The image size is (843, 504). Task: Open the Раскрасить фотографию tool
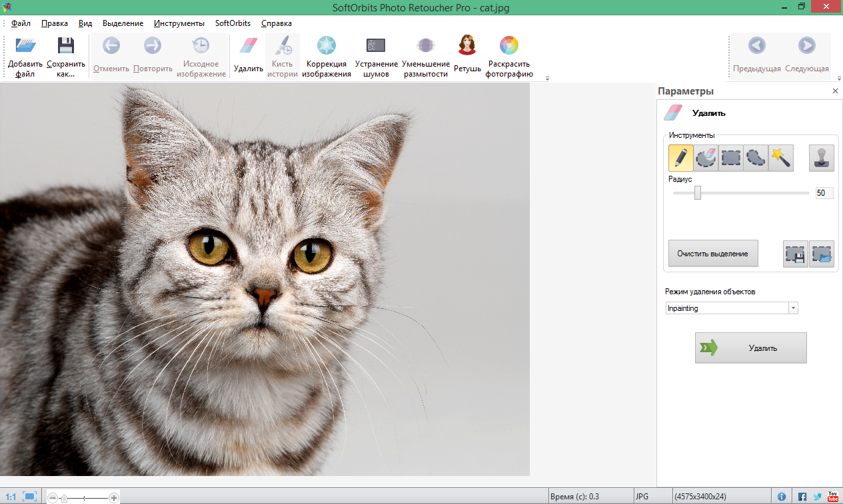(508, 53)
